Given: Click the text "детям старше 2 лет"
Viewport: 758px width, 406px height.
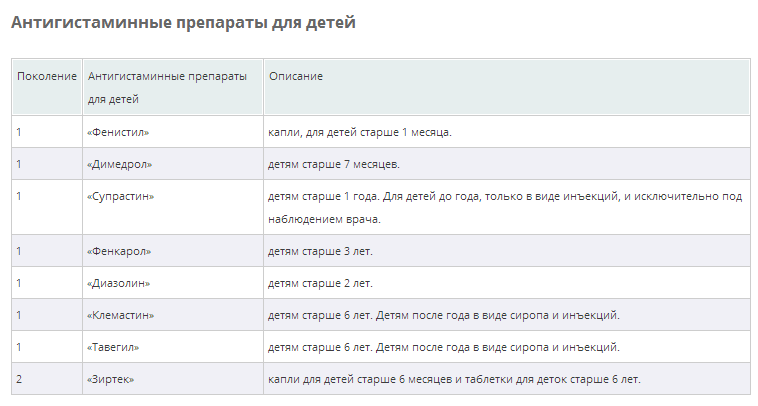Looking at the screenshot, I should 320,283.
